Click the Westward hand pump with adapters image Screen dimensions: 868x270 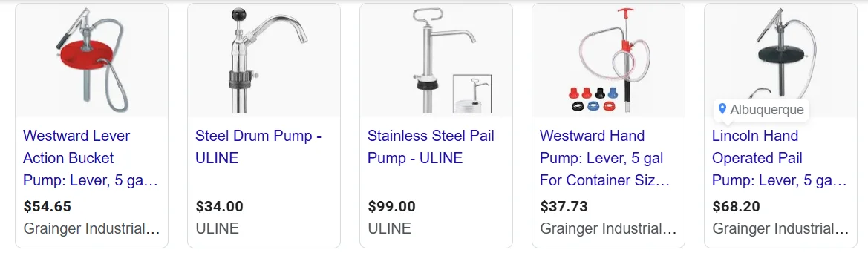pyautogui.click(x=608, y=60)
